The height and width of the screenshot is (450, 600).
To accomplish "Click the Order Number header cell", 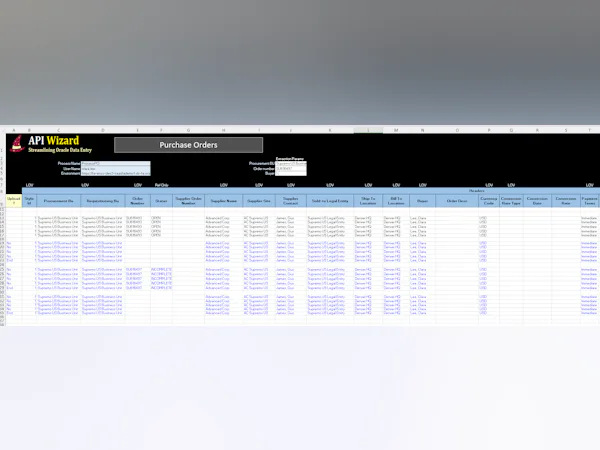I will (137, 201).
